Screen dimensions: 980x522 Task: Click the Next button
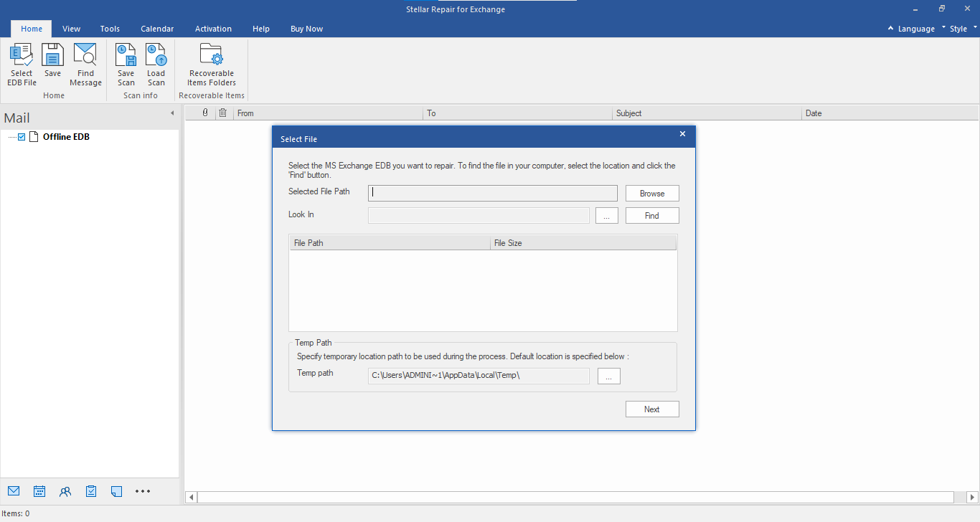click(652, 409)
